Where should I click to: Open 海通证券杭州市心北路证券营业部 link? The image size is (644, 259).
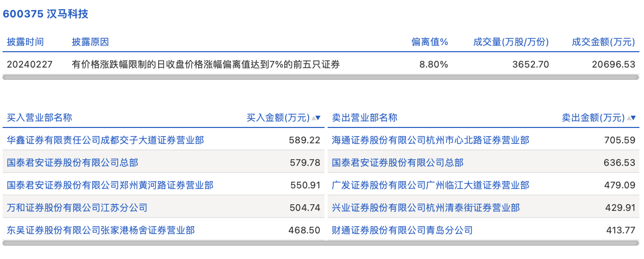pos(431,140)
